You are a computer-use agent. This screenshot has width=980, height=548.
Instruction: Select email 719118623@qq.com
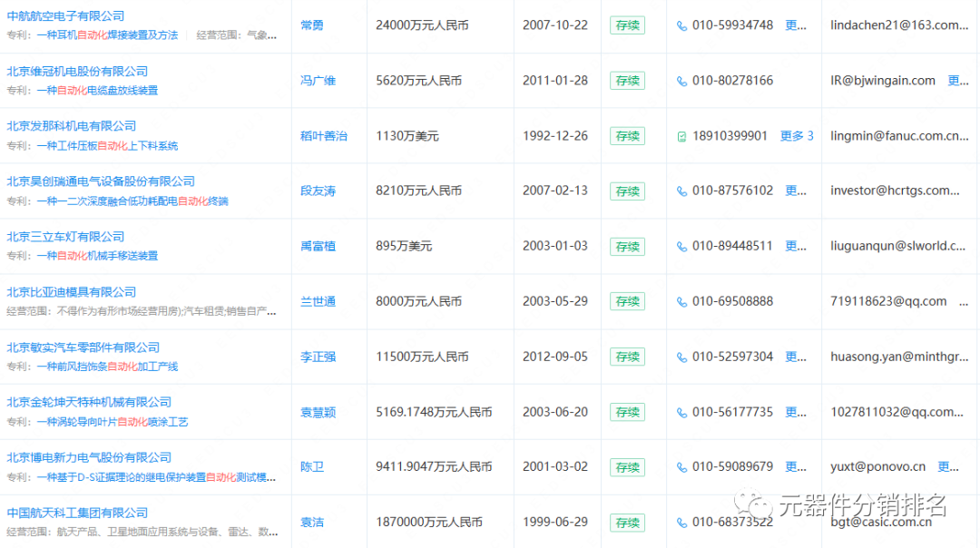point(888,301)
